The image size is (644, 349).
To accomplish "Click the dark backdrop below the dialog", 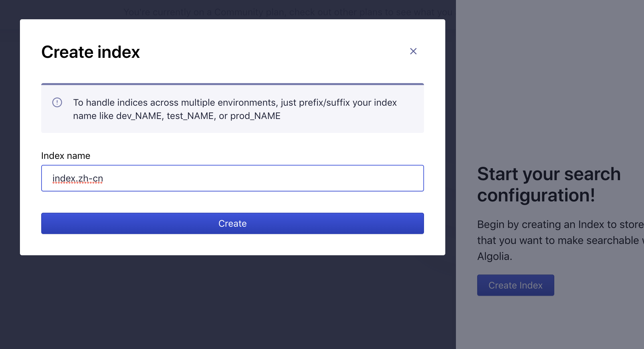I will (233, 302).
